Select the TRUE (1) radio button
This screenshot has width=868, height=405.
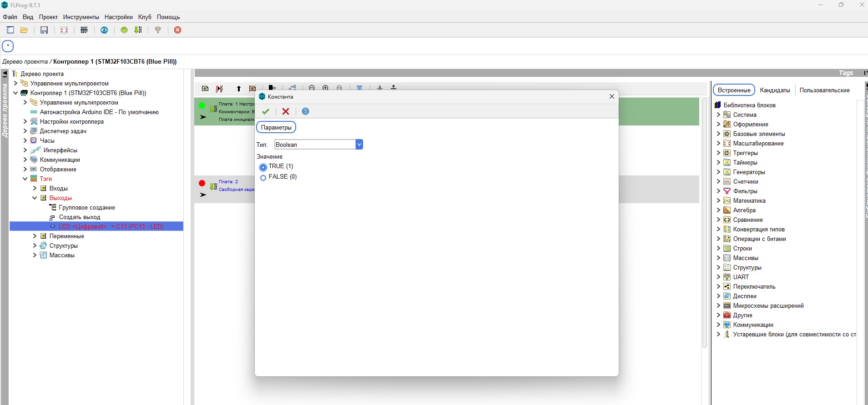(263, 167)
